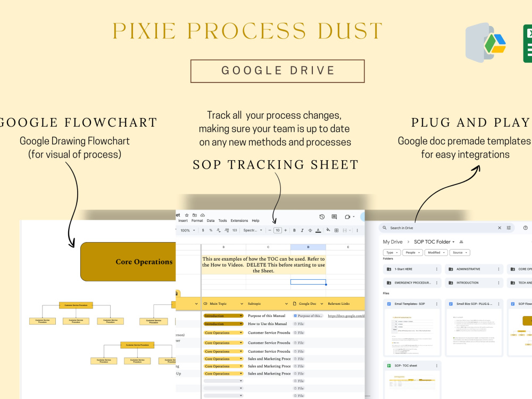Open the People filter chip in Drive
This screenshot has width=532, height=399.
pos(413,252)
